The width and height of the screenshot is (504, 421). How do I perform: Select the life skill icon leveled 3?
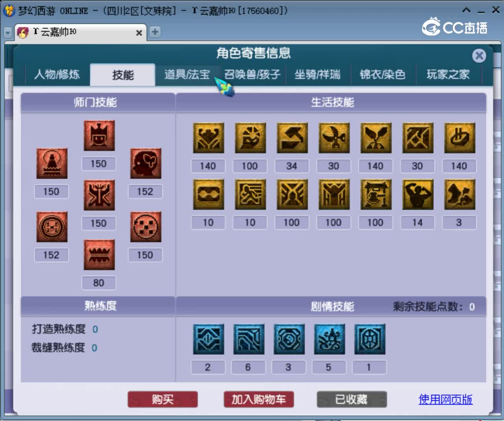(460, 194)
